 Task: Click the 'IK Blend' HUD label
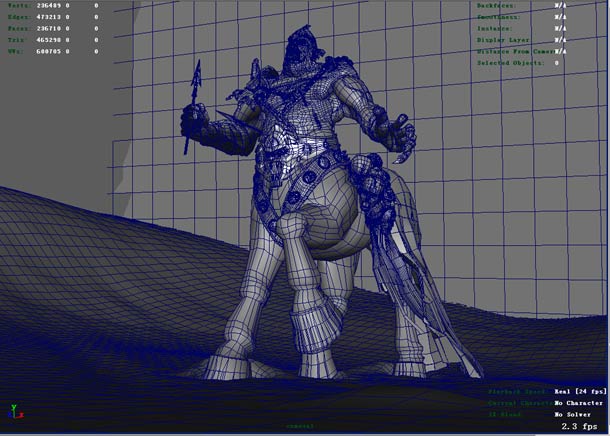[505, 415]
